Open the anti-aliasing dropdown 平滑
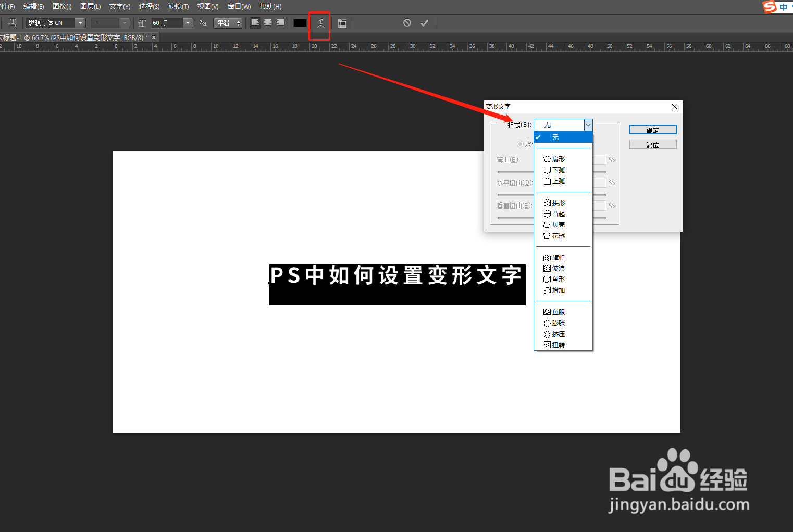 (228, 23)
